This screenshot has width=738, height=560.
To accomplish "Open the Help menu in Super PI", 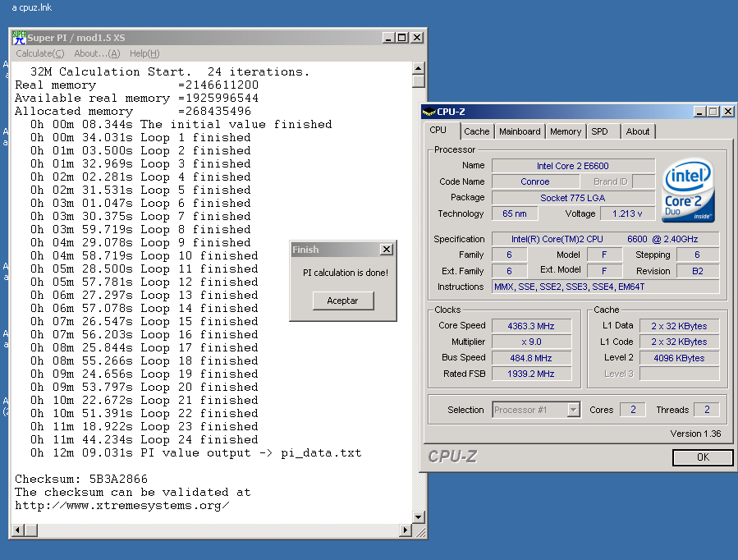I will [144, 53].
